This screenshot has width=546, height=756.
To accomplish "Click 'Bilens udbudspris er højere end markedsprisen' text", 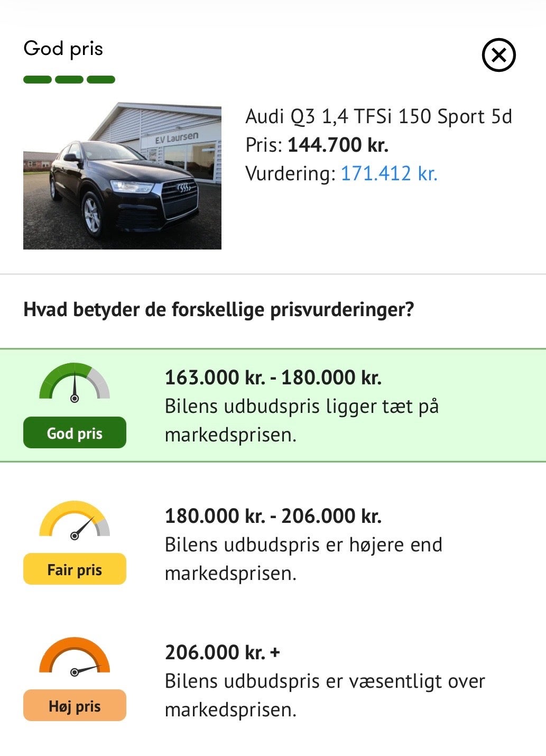I will [x=303, y=559].
